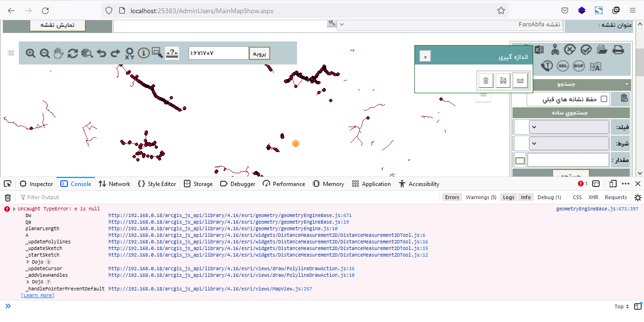This screenshot has height=322, width=644.
Task: Click the بروبه go to scale button
Action: 260,53
